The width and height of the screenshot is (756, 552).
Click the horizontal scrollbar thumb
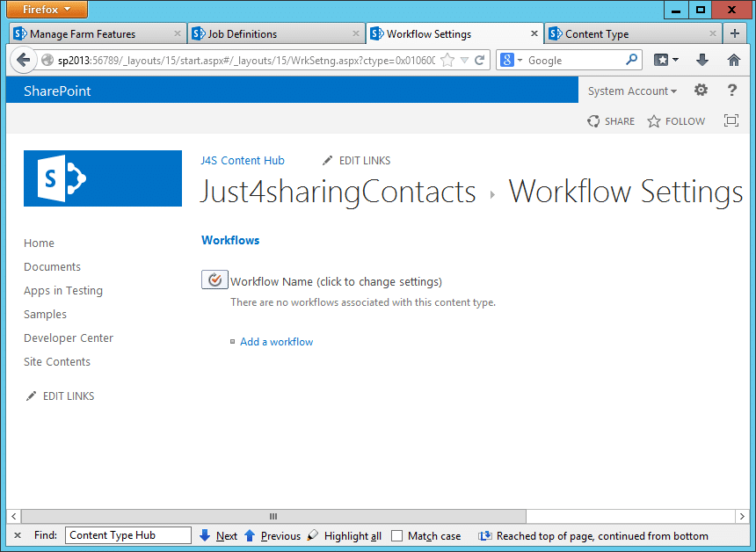point(273,516)
